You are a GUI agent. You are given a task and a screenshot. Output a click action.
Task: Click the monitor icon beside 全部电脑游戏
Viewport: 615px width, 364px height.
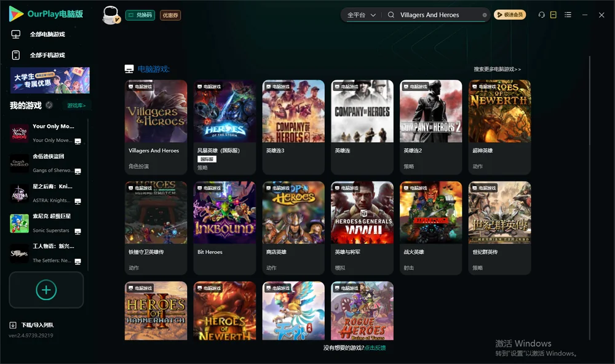pyautogui.click(x=16, y=34)
